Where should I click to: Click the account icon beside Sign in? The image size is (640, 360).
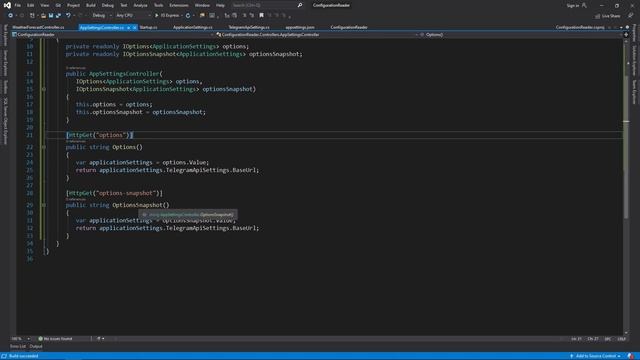pyautogui.click(x=584, y=5)
